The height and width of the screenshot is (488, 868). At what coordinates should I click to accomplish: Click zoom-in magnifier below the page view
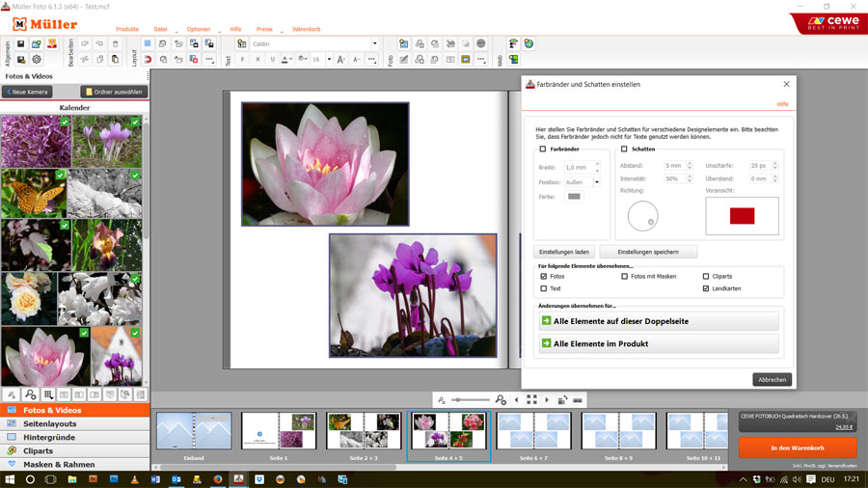500,399
